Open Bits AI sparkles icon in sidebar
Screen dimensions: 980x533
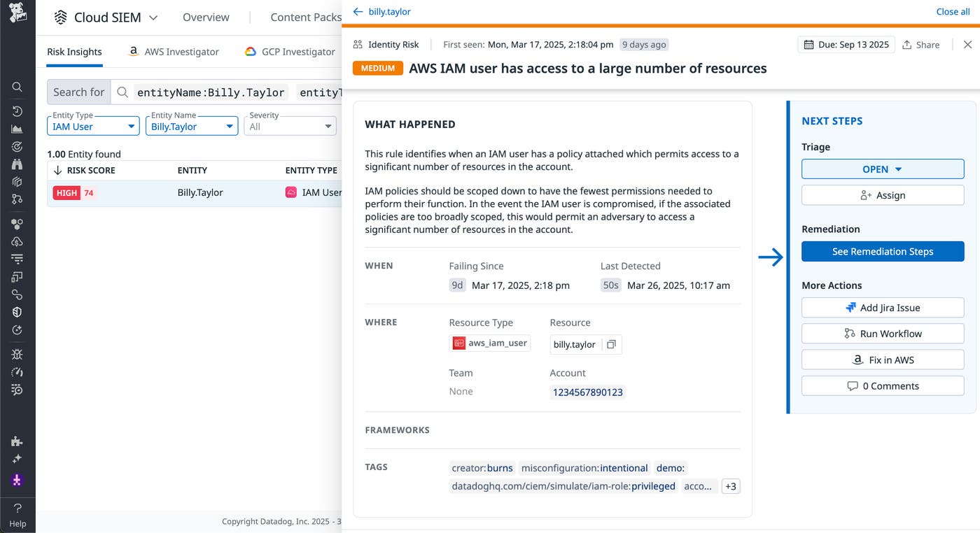click(17, 459)
